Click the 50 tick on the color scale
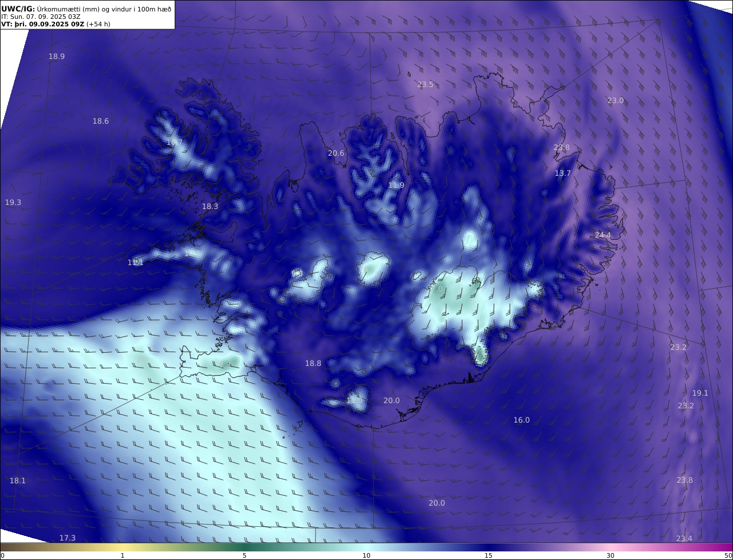Screen dimensions: 733x560 pyautogui.click(x=728, y=555)
